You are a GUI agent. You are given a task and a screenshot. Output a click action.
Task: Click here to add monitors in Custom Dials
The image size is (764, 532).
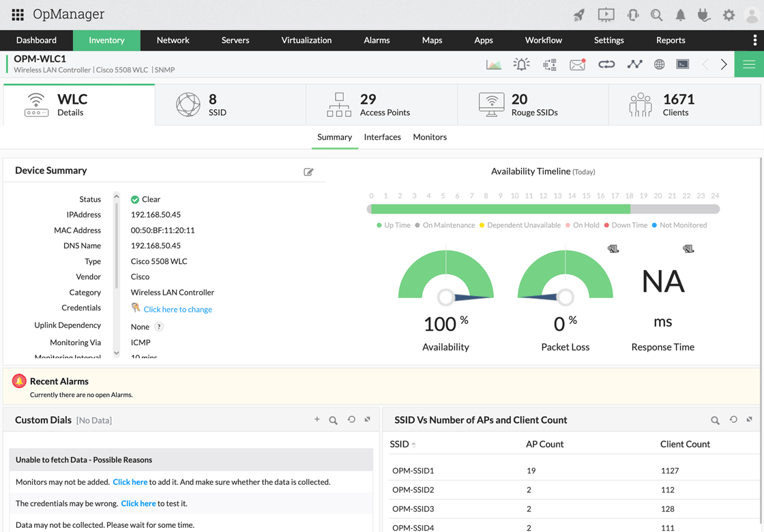[130, 482]
